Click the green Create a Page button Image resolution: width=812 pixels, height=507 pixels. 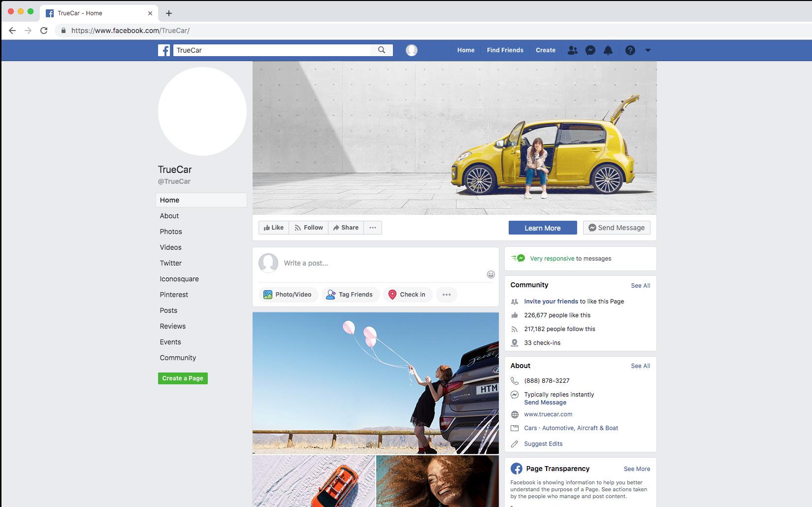[183, 378]
